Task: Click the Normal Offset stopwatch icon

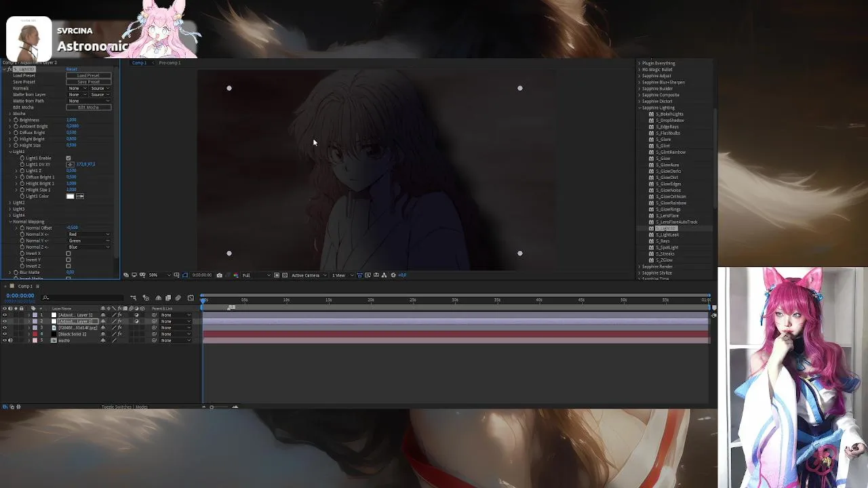Action: click(x=22, y=228)
